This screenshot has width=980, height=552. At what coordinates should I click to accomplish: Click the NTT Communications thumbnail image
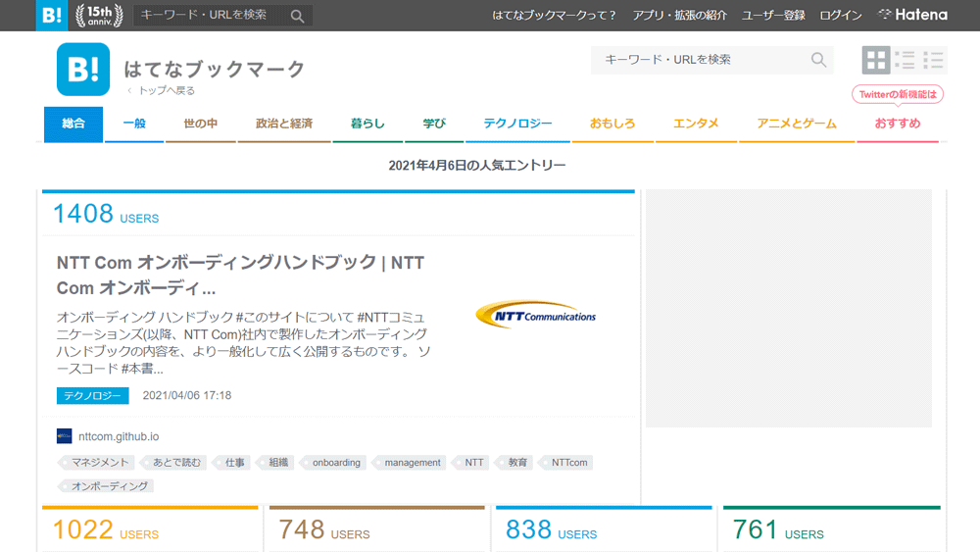536,315
